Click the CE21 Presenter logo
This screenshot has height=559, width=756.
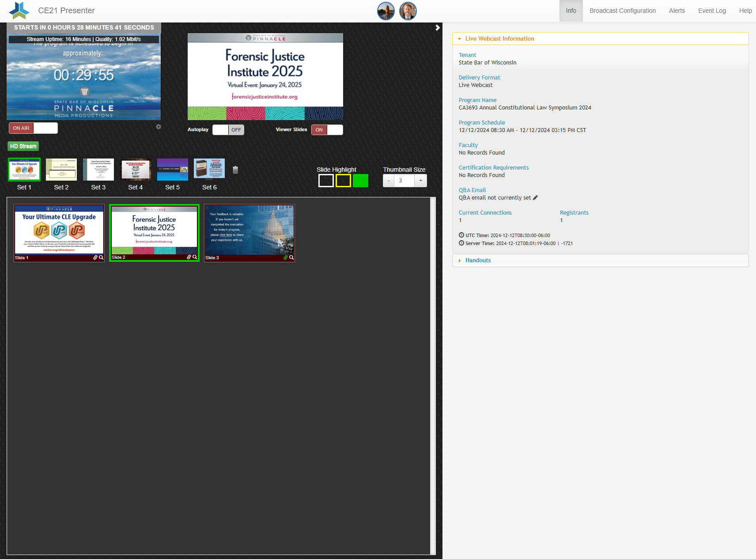click(19, 10)
